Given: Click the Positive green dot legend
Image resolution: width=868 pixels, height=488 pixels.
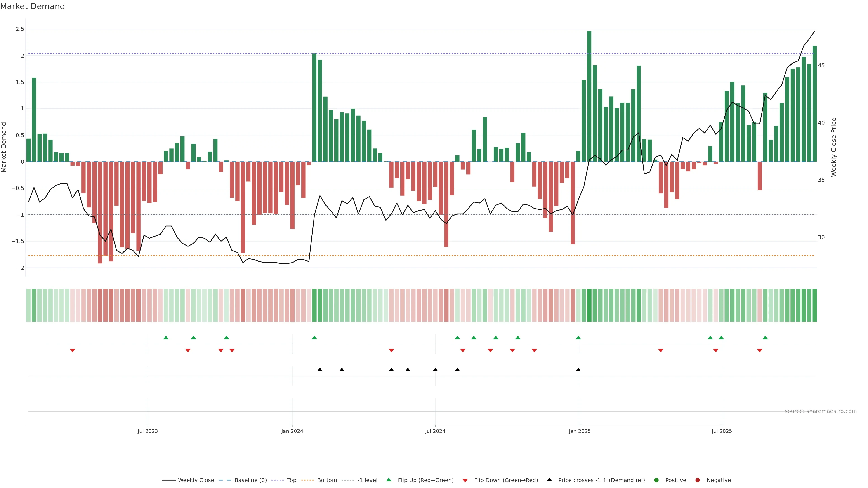Looking at the screenshot, I should pyautogui.click(x=656, y=480).
